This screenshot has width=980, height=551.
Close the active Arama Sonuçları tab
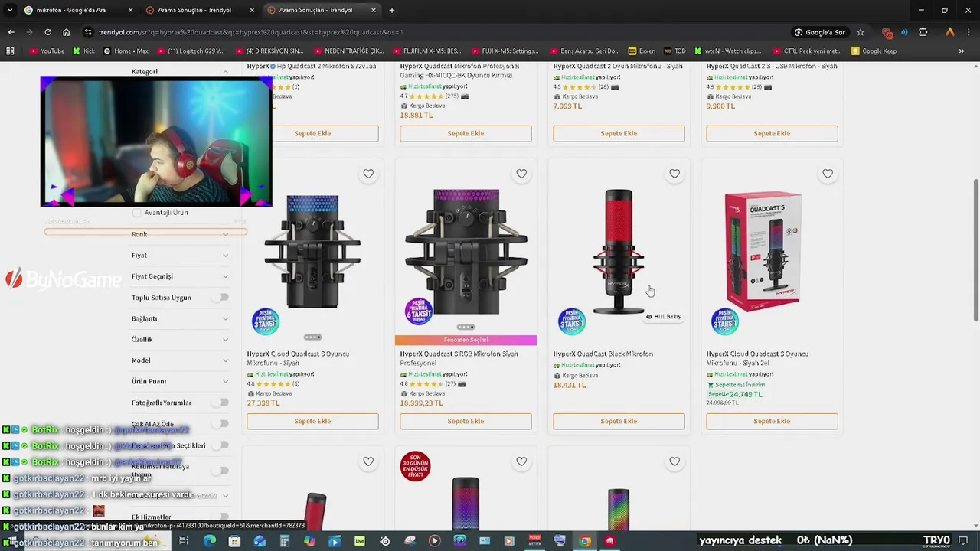click(374, 10)
